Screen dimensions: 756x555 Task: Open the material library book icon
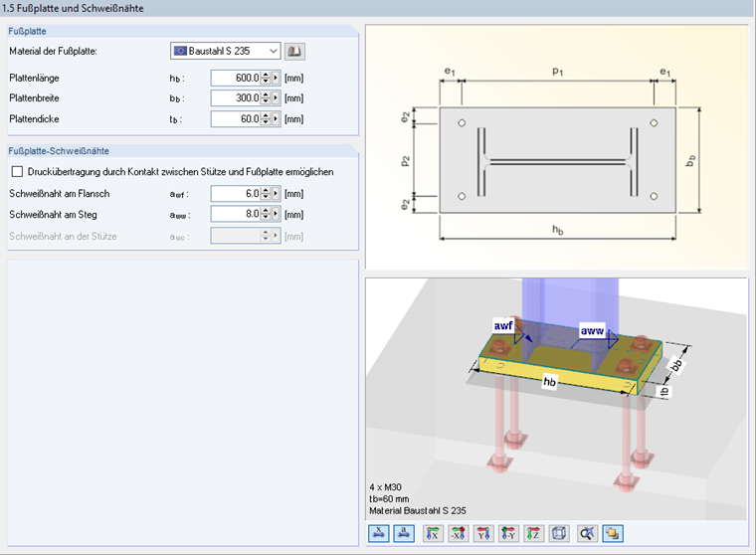[x=294, y=51]
